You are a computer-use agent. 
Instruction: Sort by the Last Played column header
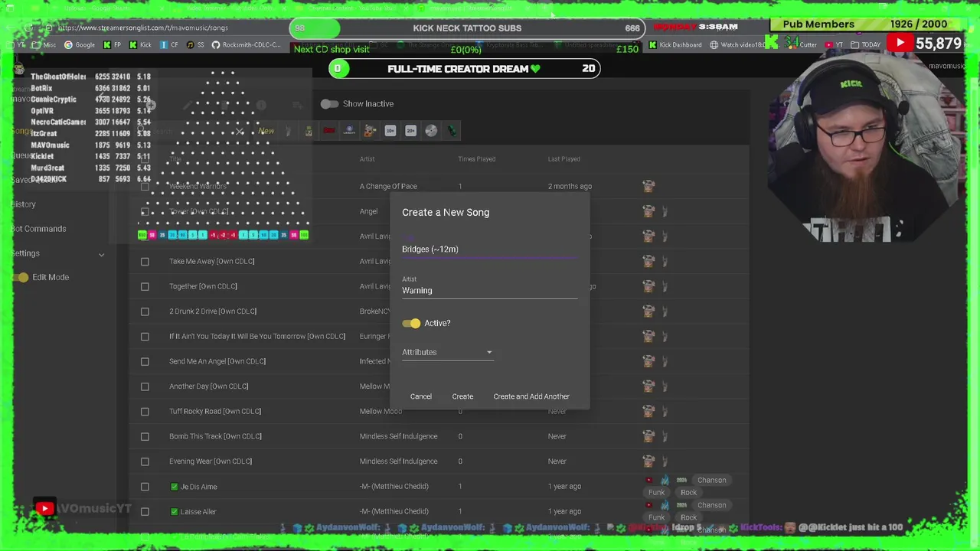coord(563,159)
